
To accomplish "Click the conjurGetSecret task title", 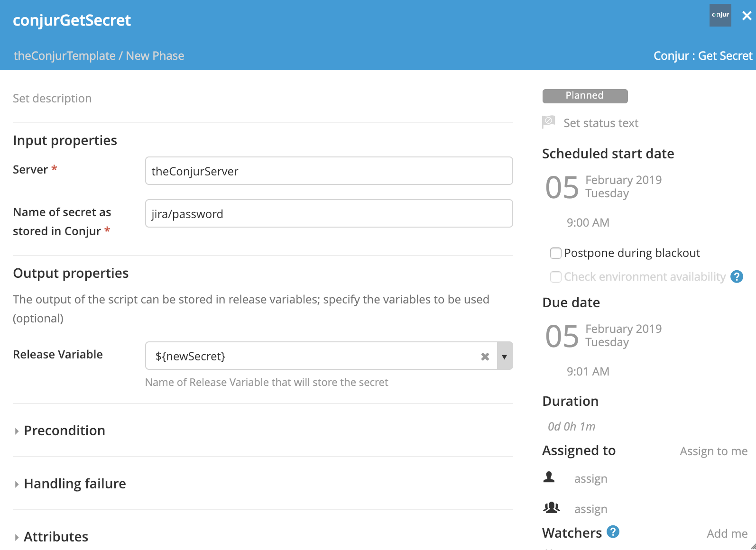I will (72, 20).
